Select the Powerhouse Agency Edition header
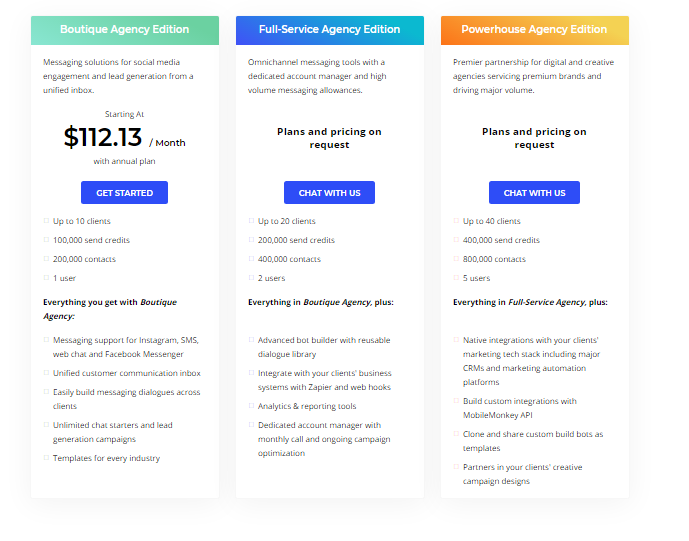This screenshot has height=541, width=689. 534,30
